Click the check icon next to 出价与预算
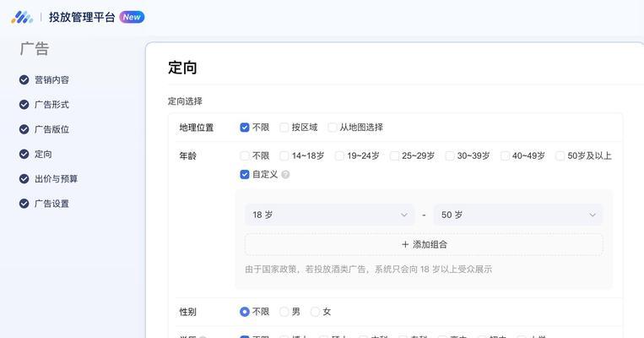 (24, 178)
